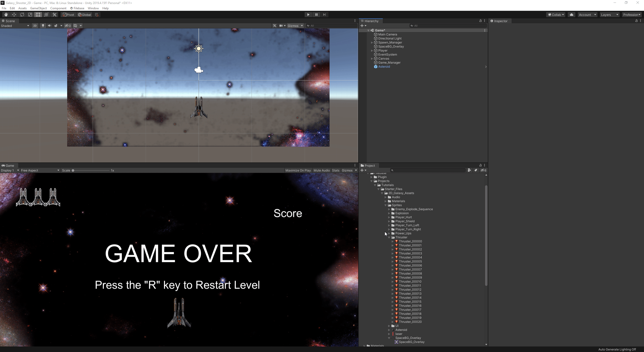Select the Rotate tool
This screenshot has width=644, height=352.
pyautogui.click(x=22, y=15)
